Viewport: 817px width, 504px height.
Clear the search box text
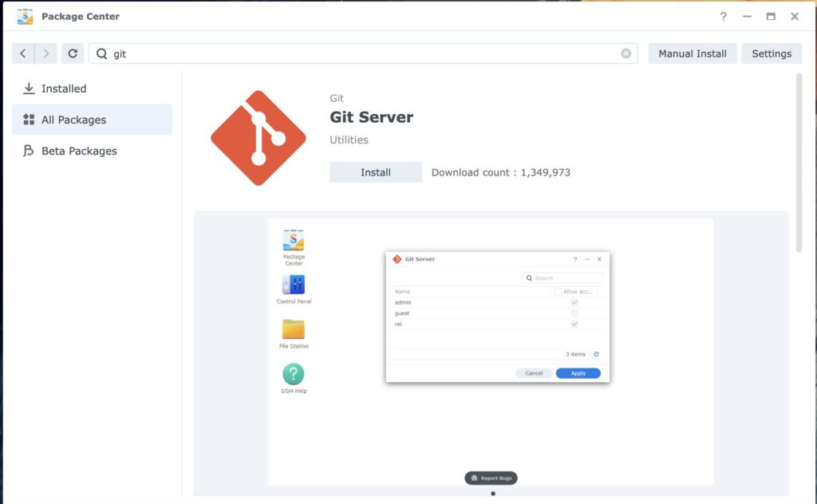pyautogui.click(x=626, y=53)
